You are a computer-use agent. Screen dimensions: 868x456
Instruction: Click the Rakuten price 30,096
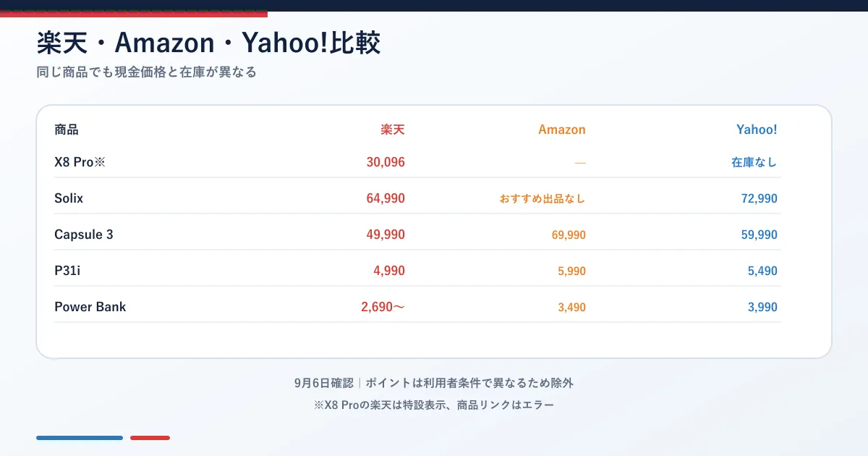(386, 162)
